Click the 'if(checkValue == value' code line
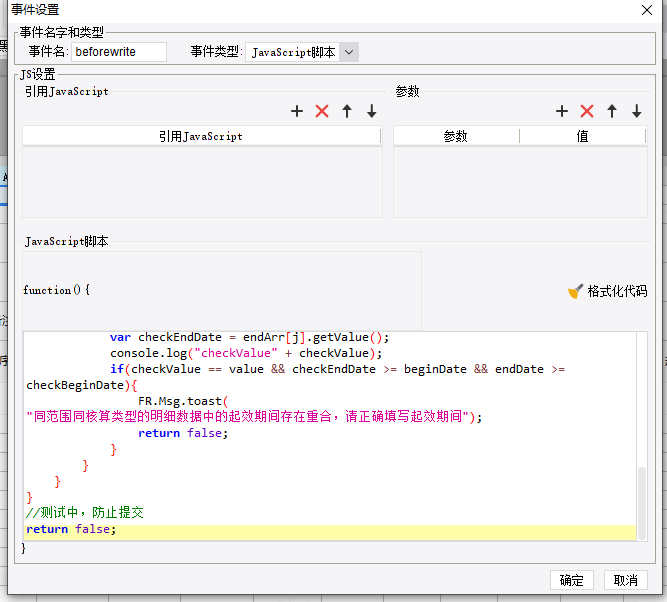Viewport: 667px width, 602px height. click(337, 369)
